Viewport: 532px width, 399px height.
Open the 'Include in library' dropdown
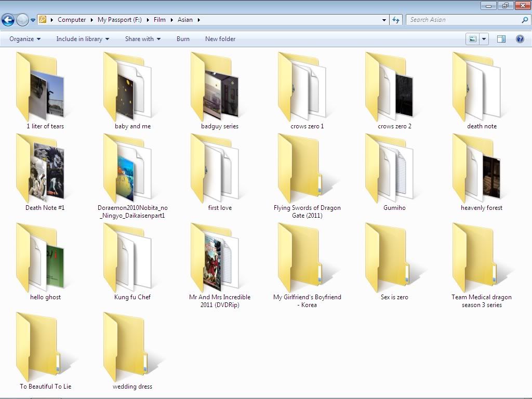[x=83, y=39]
